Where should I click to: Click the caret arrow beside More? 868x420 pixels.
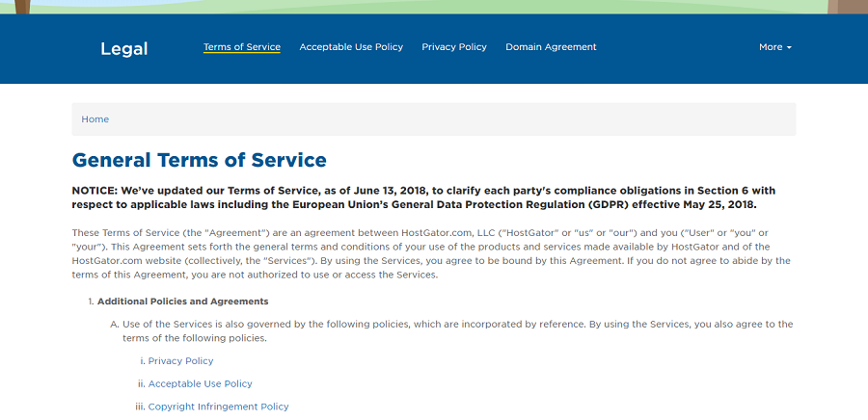click(x=789, y=47)
